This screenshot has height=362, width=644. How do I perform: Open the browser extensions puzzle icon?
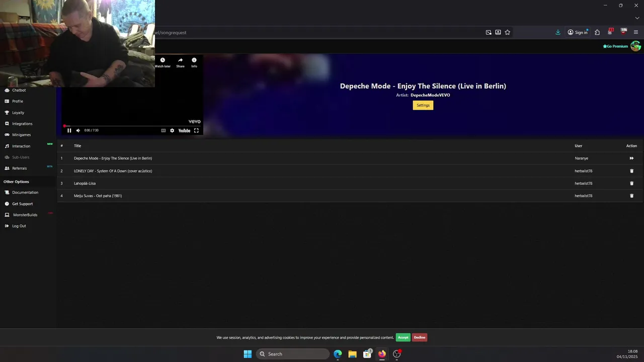(597, 32)
